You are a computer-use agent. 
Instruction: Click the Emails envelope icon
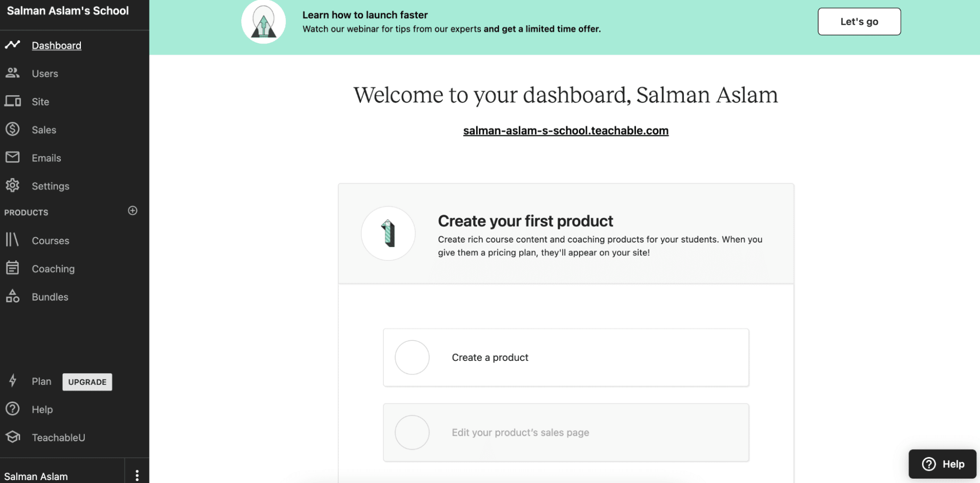pyautogui.click(x=12, y=157)
